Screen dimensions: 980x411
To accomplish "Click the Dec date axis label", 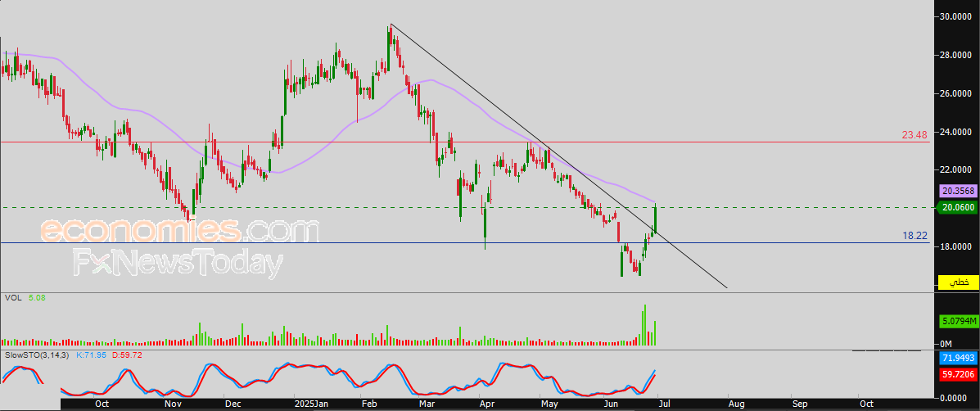I will (233, 404).
